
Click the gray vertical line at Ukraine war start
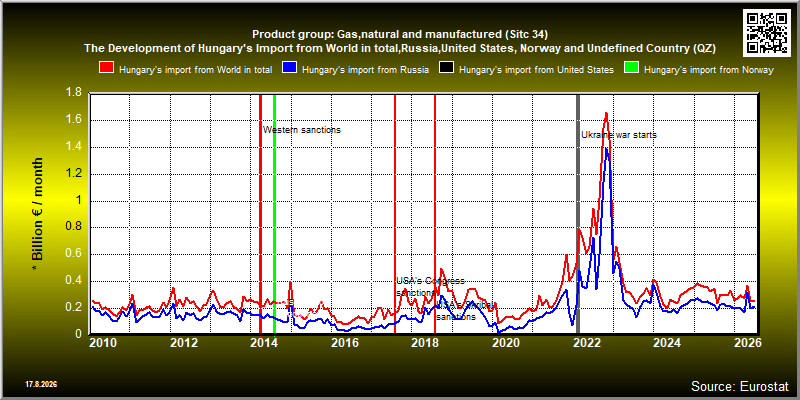578,214
